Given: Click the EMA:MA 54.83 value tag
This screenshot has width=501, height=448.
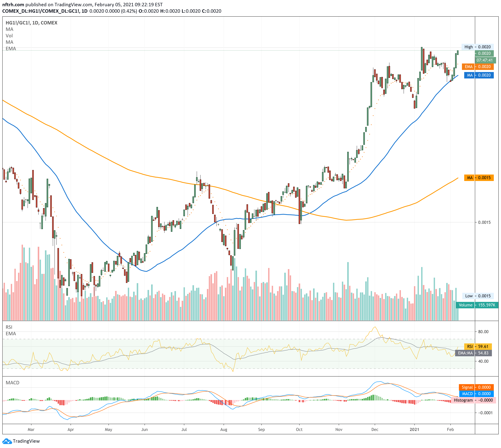Looking at the screenshot, I should click(x=474, y=353).
